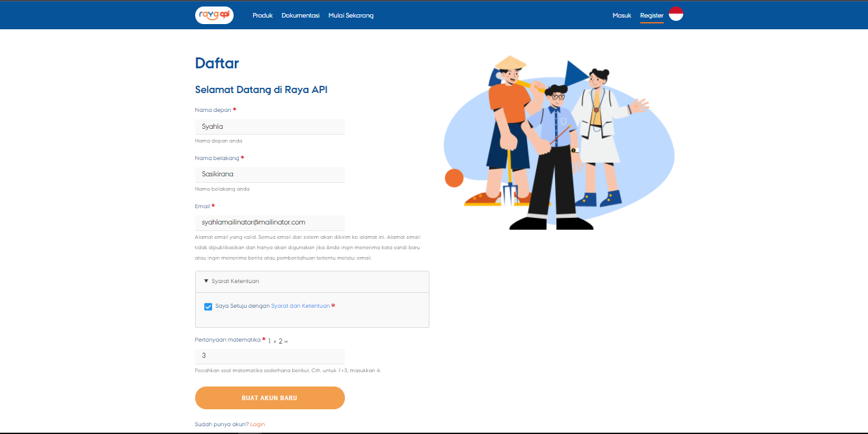Click into the Nama belakang field

tap(269, 174)
